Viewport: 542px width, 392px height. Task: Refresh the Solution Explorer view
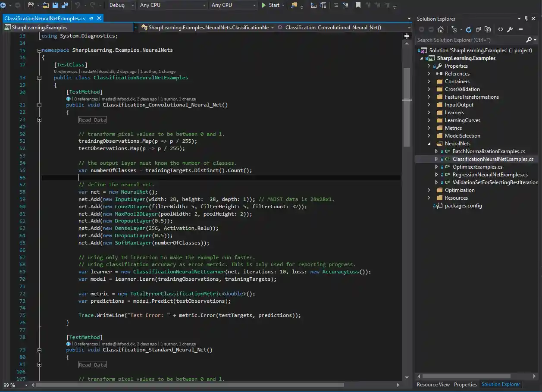(469, 30)
